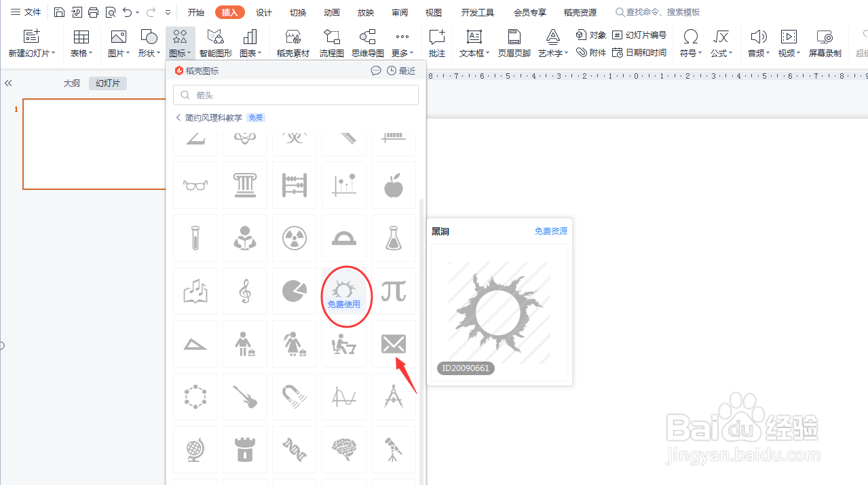This screenshot has width=868, height=485.
Task: Pick the pi symbol icon
Action: click(x=394, y=292)
